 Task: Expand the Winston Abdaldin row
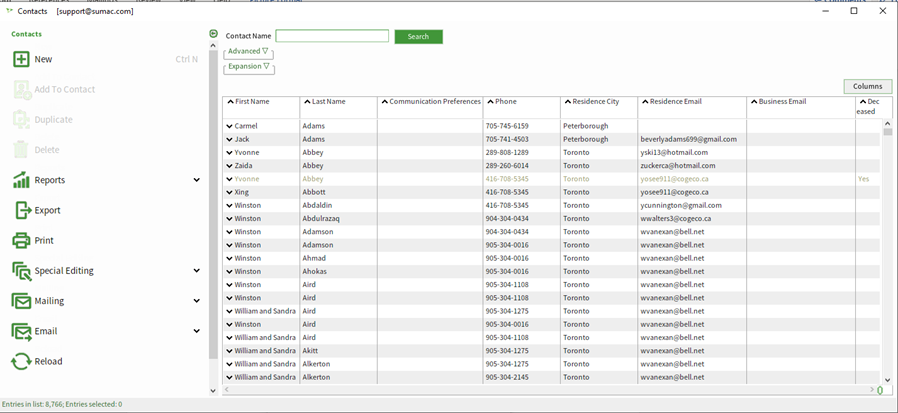pos(229,206)
